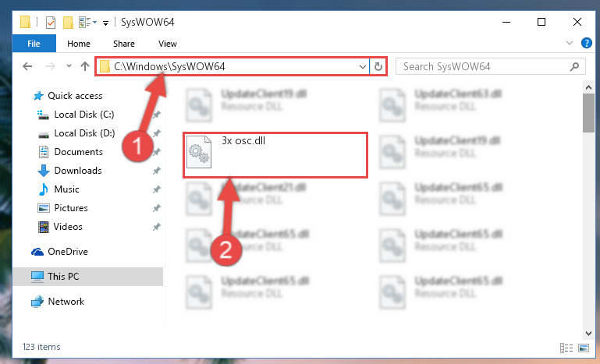
Task: Open Help via the blue question mark
Action: pos(586,43)
